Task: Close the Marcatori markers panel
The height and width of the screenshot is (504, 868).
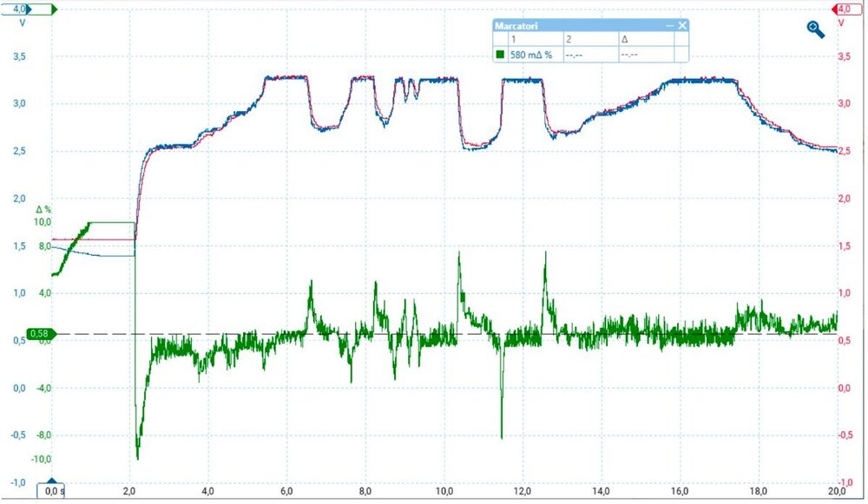Action: pos(682,26)
